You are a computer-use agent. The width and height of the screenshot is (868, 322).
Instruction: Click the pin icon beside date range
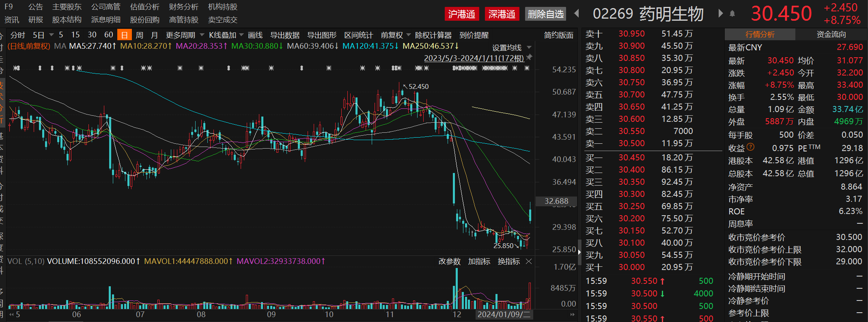[529, 58]
